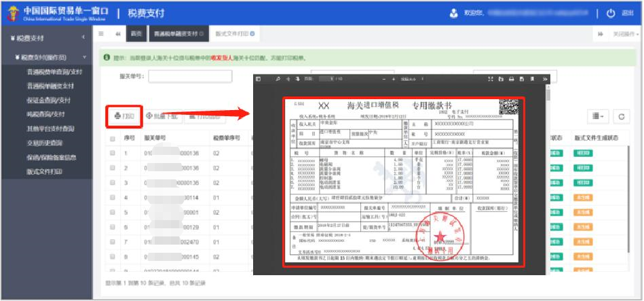Click the power icon to log out

coord(610,13)
